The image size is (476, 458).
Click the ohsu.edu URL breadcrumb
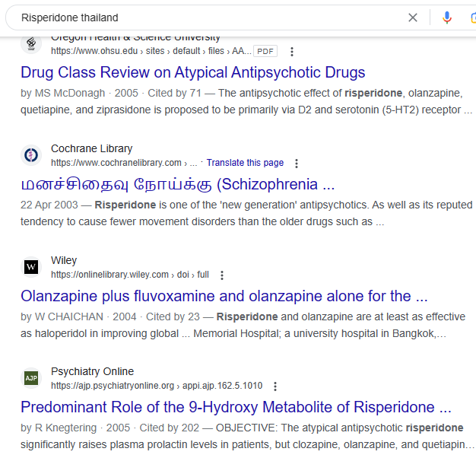pos(151,51)
